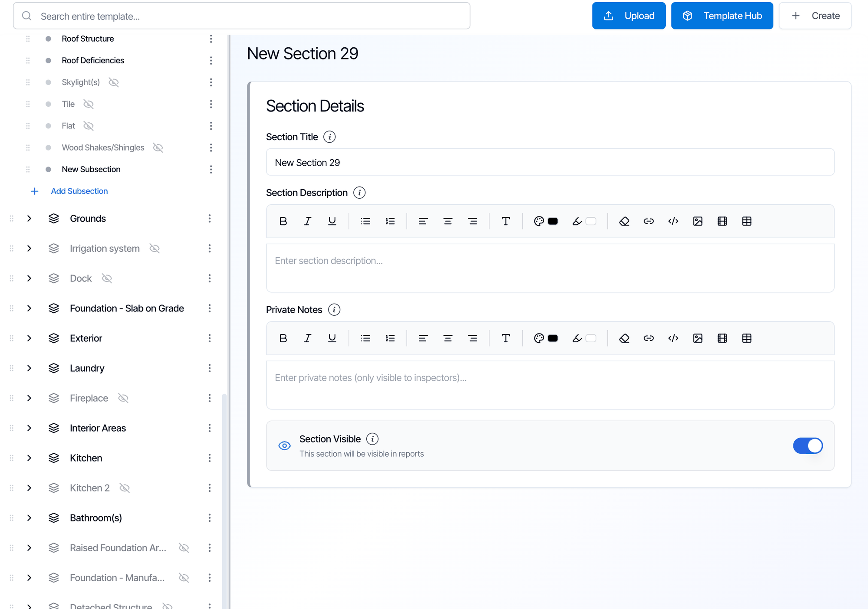The width and height of the screenshot is (868, 609).
Task: Click Private Notes info icon
Action: [334, 310]
